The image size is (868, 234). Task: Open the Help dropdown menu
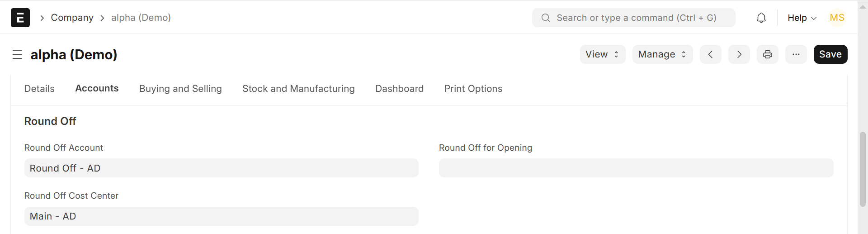pyautogui.click(x=802, y=18)
